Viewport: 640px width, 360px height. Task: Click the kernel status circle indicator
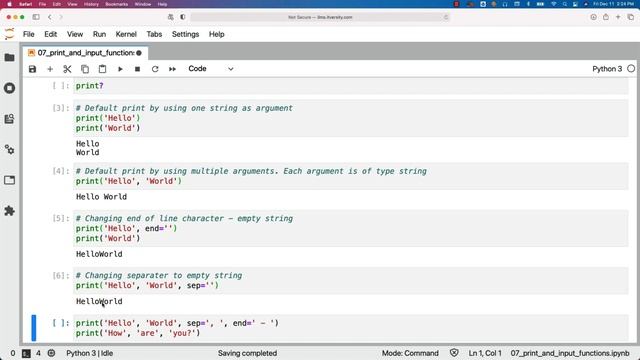coord(631,69)
